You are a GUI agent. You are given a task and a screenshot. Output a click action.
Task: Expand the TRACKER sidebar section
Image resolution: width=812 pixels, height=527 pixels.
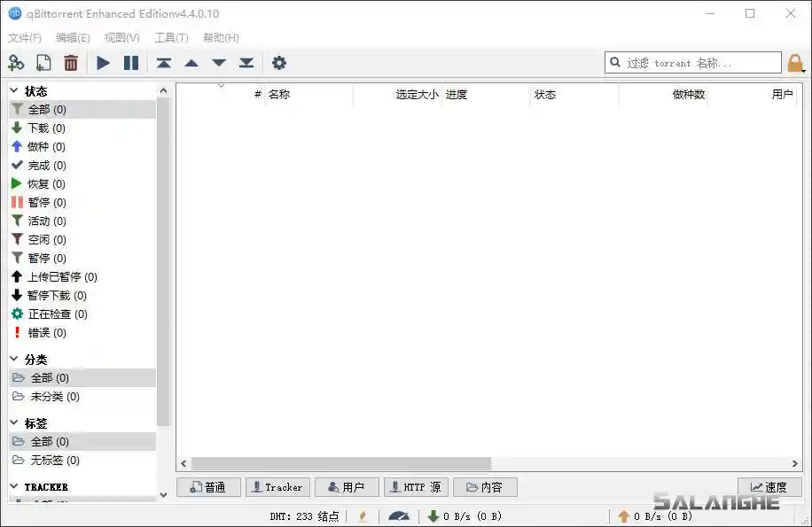15,486
